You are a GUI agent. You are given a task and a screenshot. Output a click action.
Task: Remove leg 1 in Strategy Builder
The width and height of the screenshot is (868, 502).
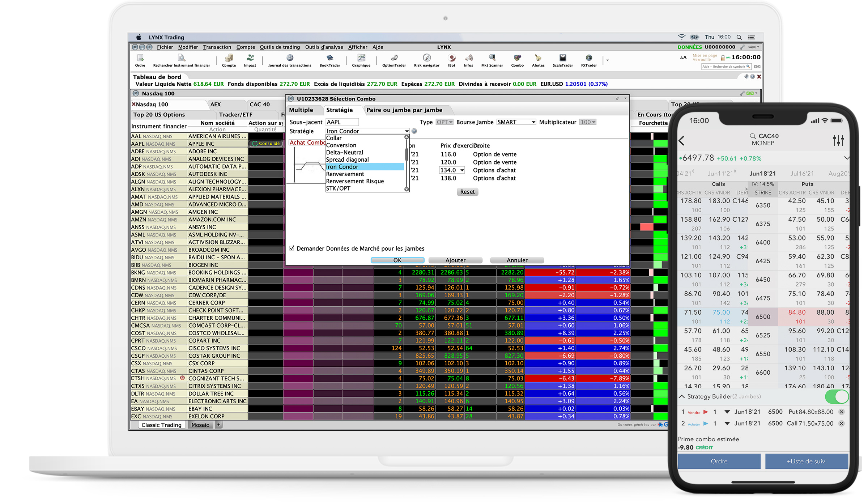click(x=842, y=412)
